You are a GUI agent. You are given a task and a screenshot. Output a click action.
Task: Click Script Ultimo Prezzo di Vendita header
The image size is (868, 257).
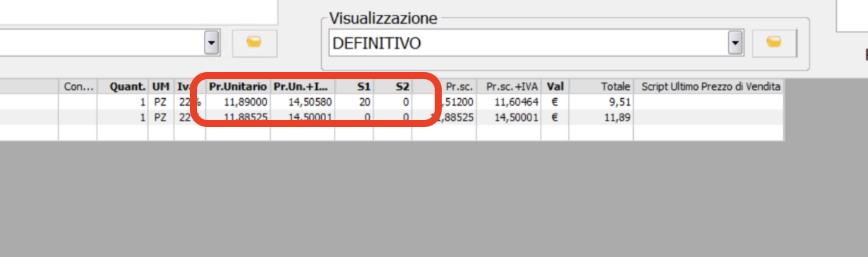[709, 86]
